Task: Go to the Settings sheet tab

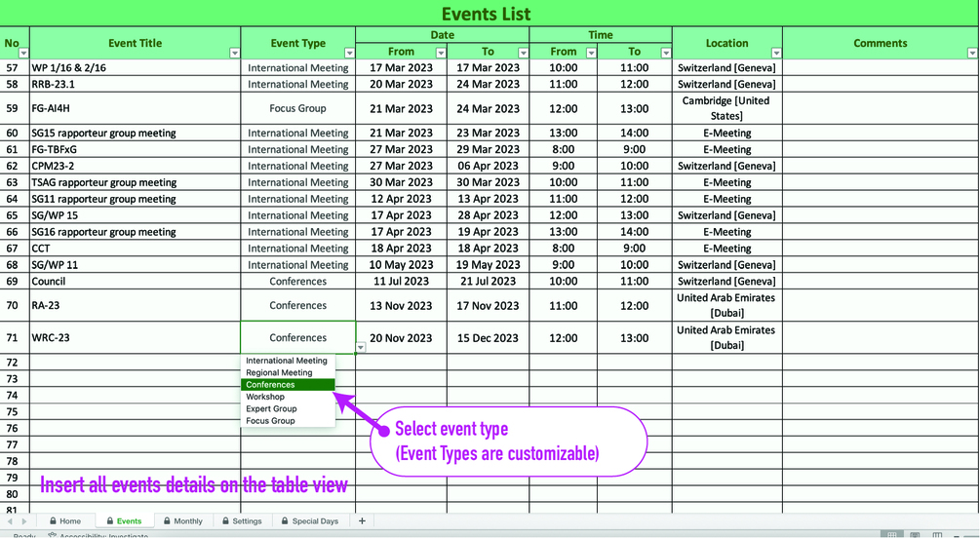Action: [x=243, y=521]
